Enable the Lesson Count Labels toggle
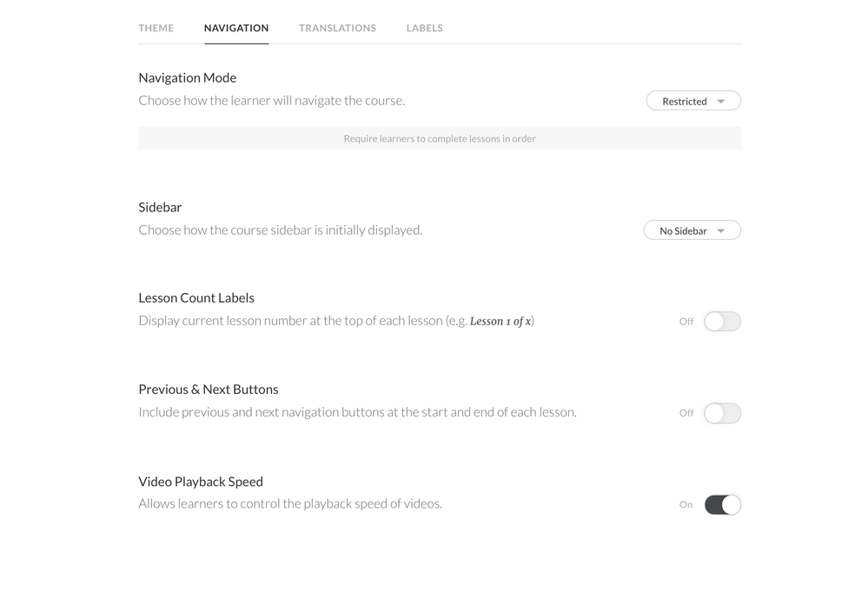Screen dimensions: 868x593 coord(722,322)
